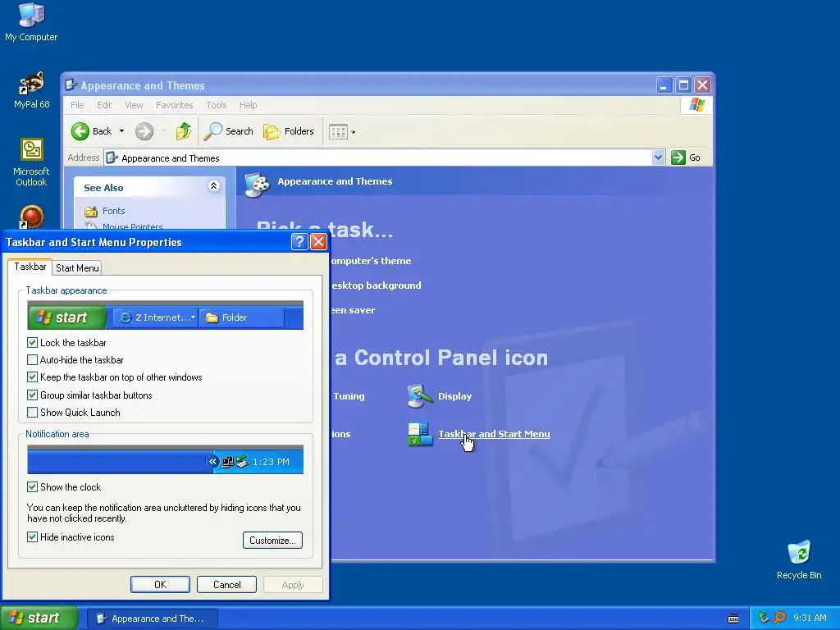Select the Taskbar tab
The width and height of the screenshot is (840, 630).
pyautogui.click(x=30, y=267)
